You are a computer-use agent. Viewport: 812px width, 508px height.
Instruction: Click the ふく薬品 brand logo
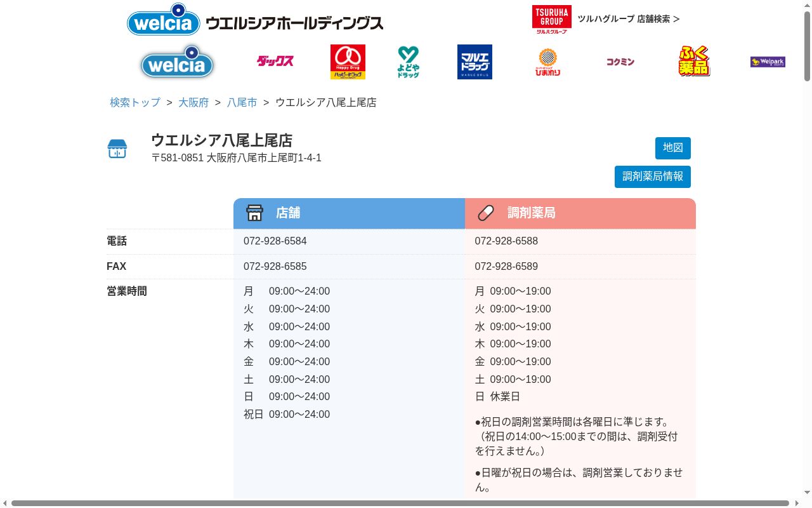point(694,62)
